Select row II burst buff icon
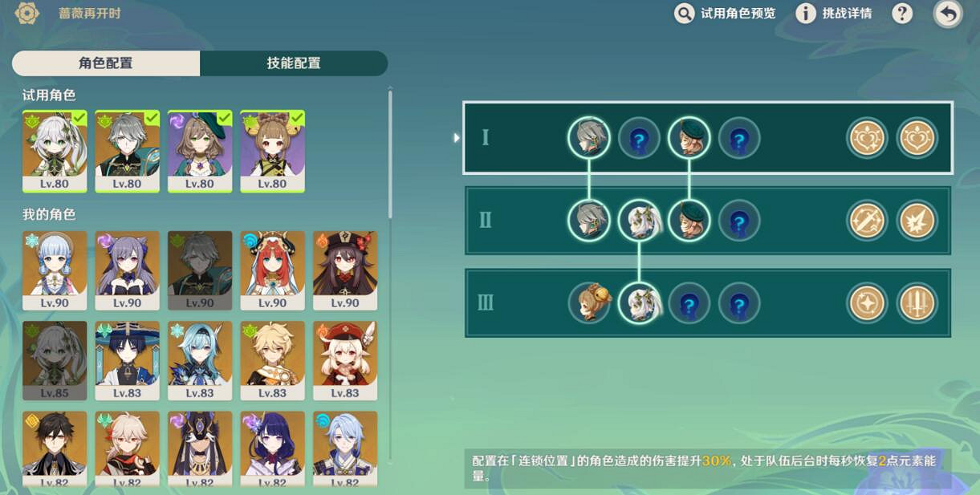 917,220
